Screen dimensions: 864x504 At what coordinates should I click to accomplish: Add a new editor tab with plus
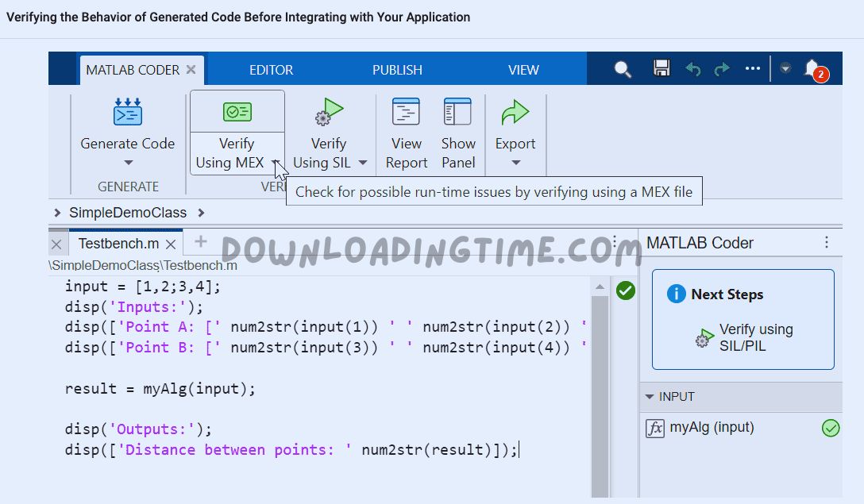[200, 242]
